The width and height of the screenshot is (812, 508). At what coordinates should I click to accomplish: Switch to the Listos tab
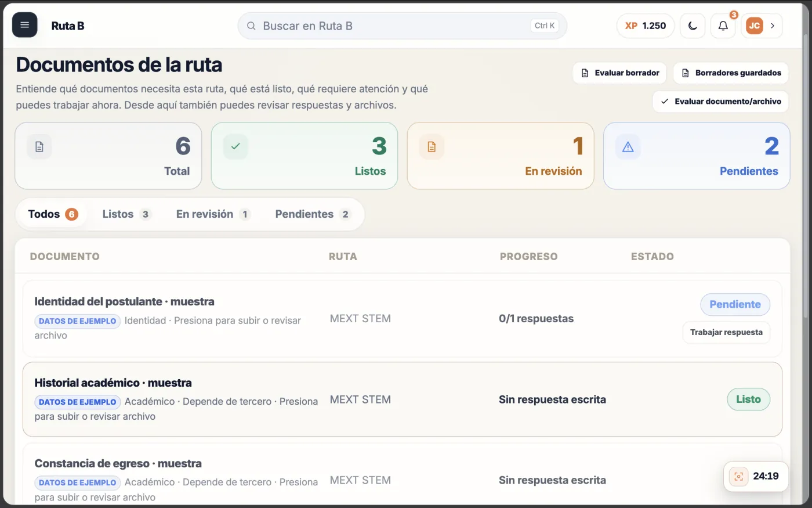coord(126,214)
